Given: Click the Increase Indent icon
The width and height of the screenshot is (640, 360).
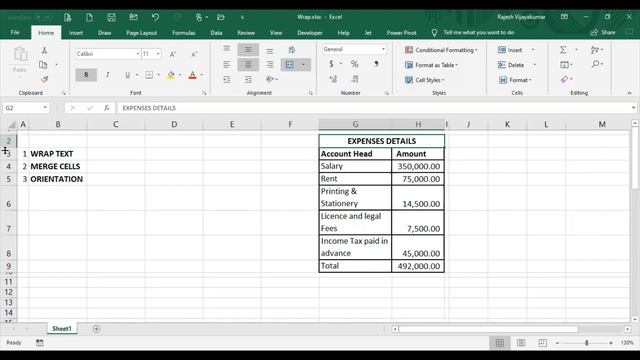Looking at the screenshot, I should click(248, 80).
